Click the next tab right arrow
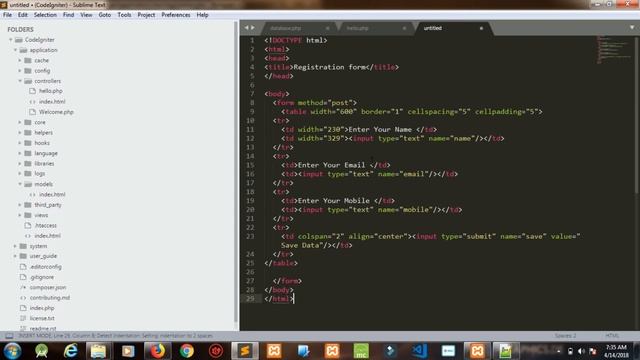640x360 pixels. click(x=253, y=28)
